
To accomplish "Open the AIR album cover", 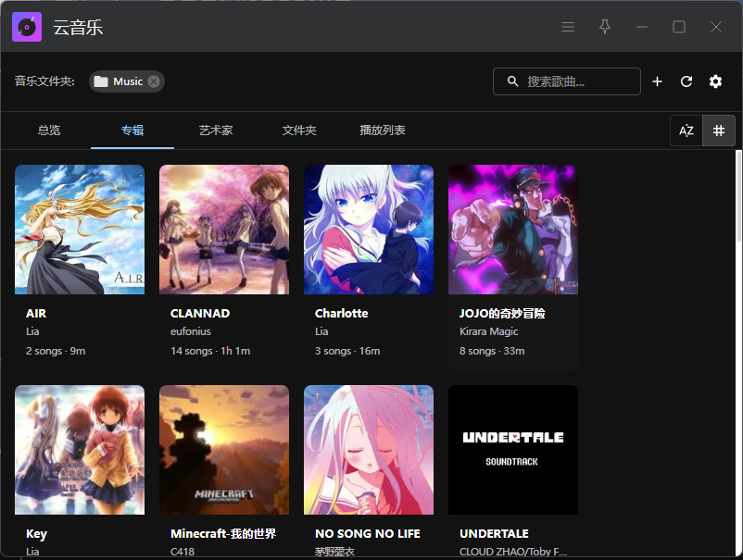I will point(80,230).
